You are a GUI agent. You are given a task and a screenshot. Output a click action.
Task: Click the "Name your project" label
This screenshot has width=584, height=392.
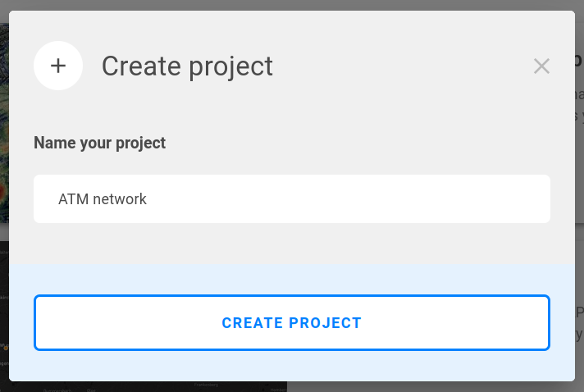click(99, 143)
